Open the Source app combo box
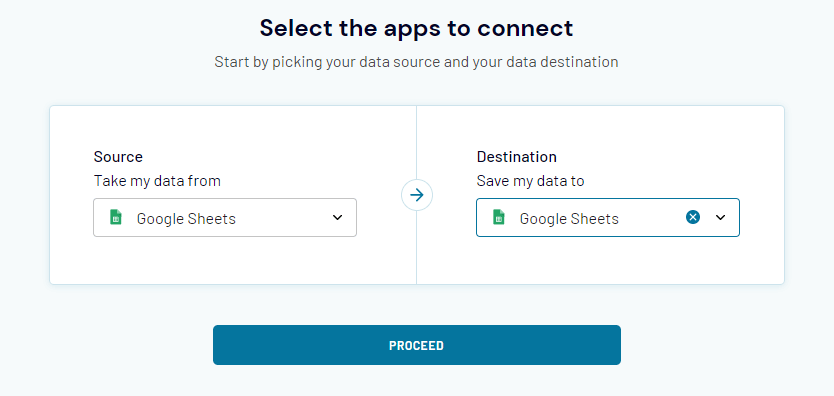 pyautogui.click(x=225, y=217)
